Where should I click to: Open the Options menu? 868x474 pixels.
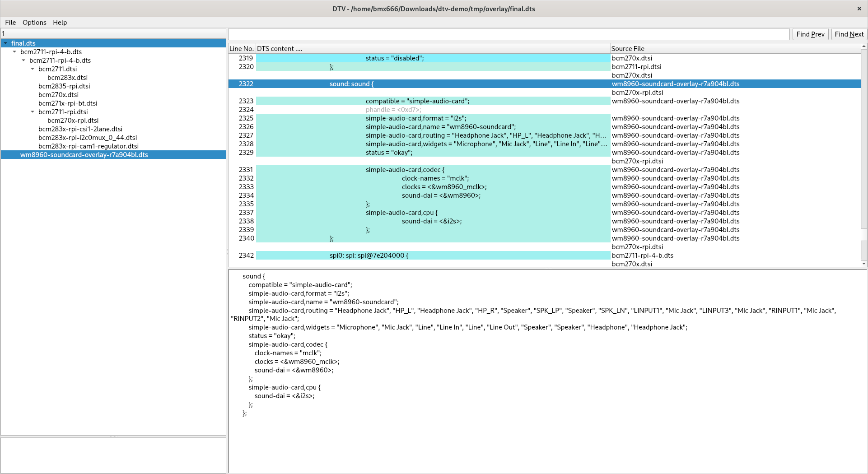click(x=34, y=23)
